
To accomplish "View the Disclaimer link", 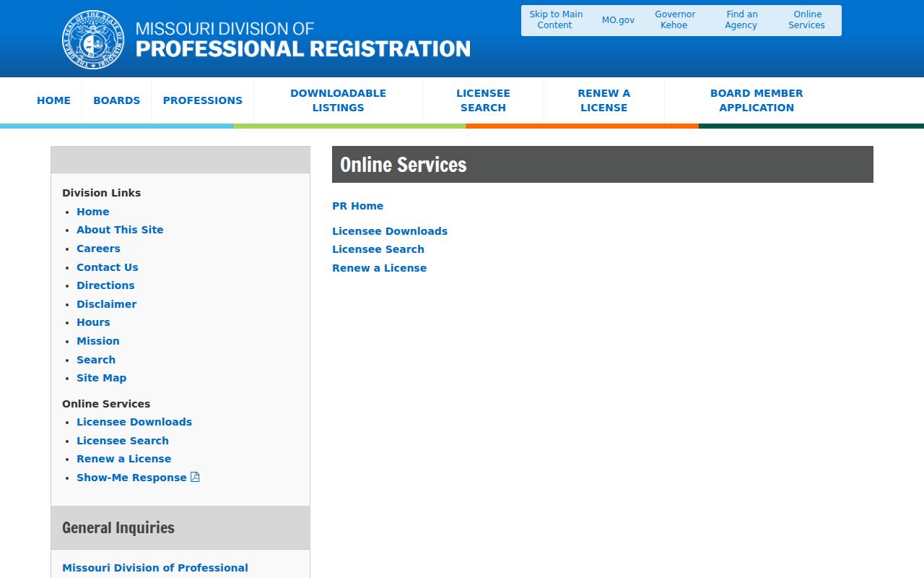I will (106, 304).
